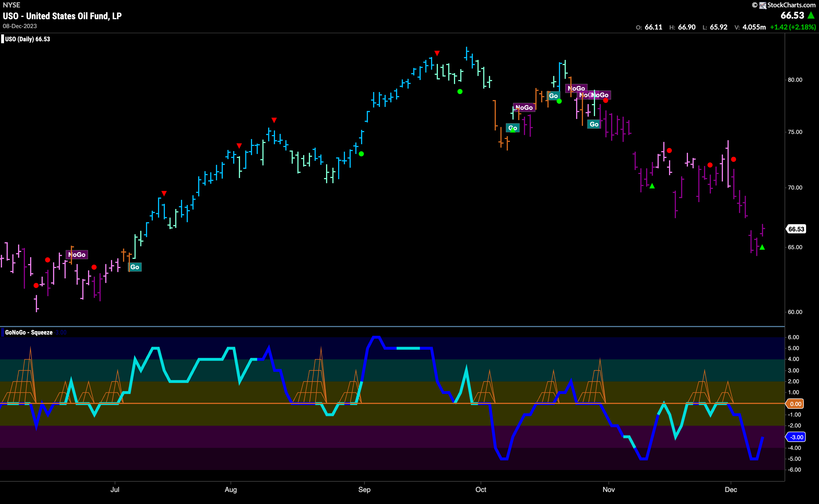819x504 pixels.
Task: Click the open value O: 66.11
Action: [649, 27]
